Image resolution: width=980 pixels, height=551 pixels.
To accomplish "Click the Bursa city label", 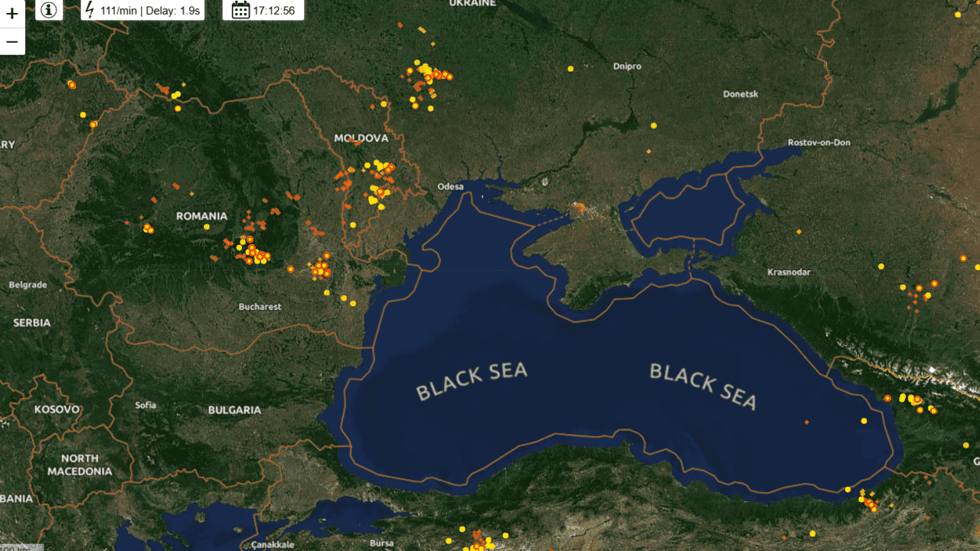I will (381, 543).
